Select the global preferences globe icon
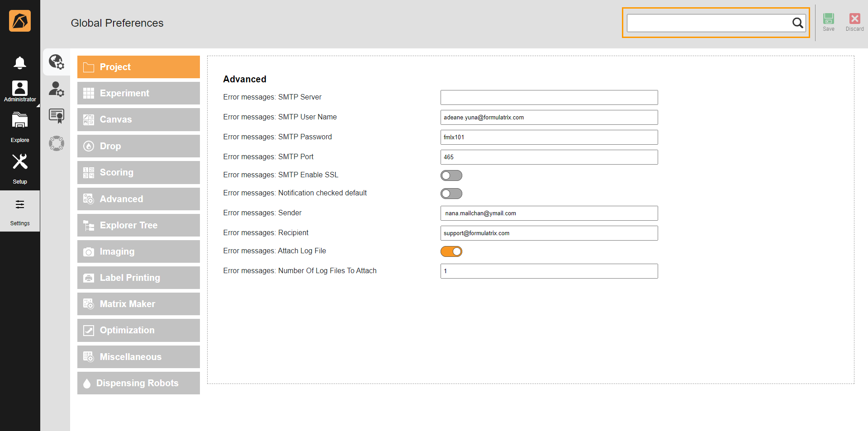 [x=57, y=62]
